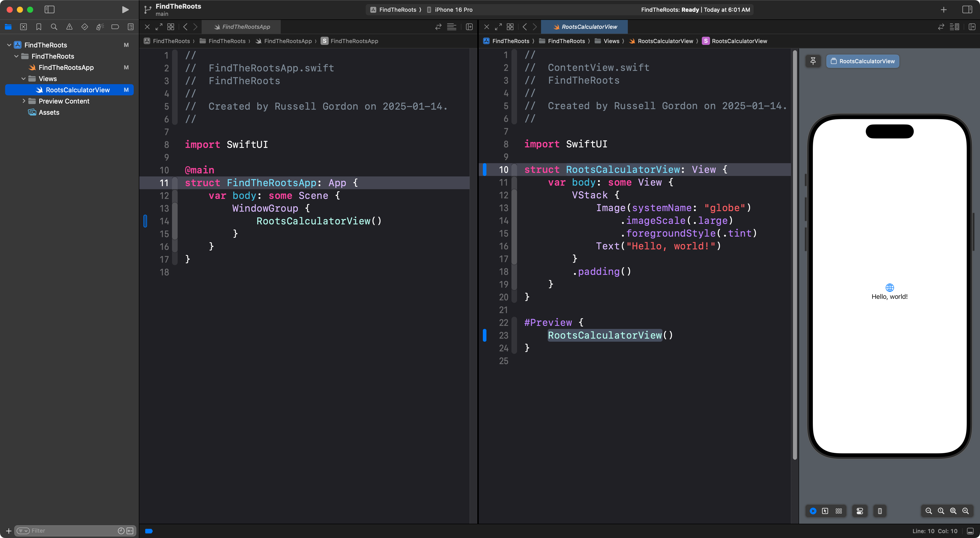
Task: Open the Debug navigator spray icon
Action: (100, 27)
